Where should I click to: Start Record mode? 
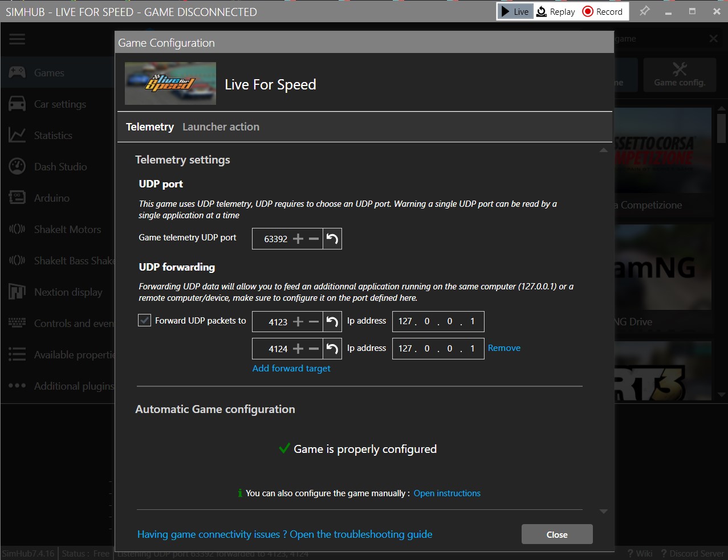coord(603,11)
